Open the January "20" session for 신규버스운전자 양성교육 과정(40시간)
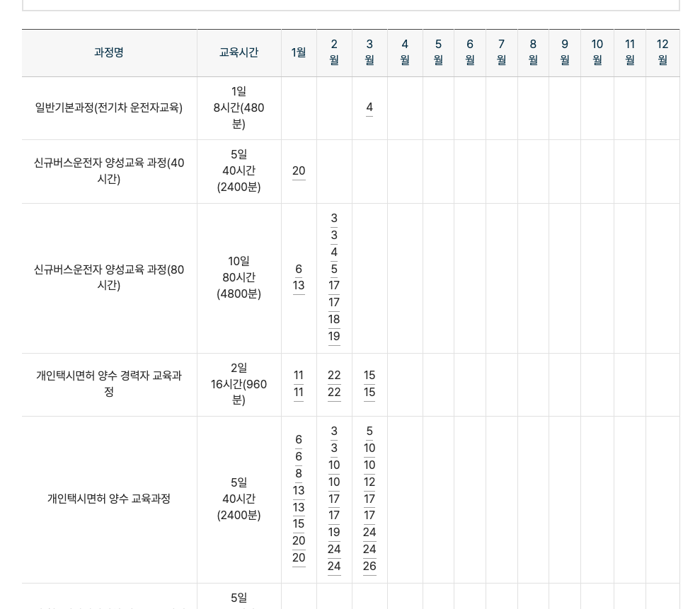 (299, 170)
